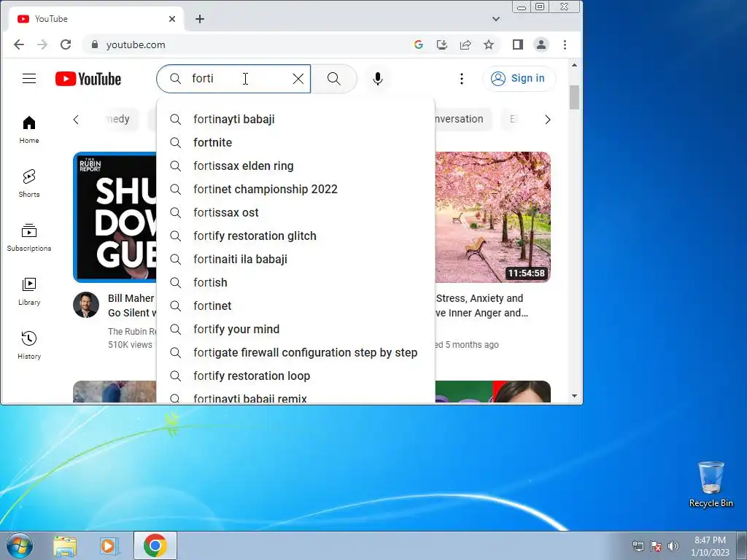Share this page using the share icon

click(465, 44)
